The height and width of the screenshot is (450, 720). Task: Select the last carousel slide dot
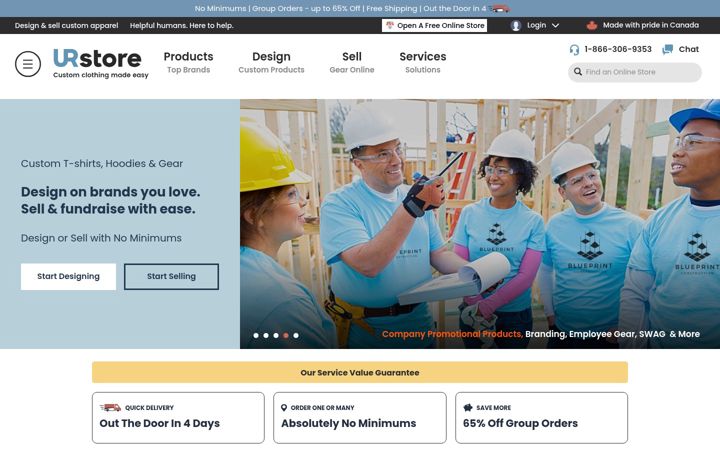tap(296, 335)
